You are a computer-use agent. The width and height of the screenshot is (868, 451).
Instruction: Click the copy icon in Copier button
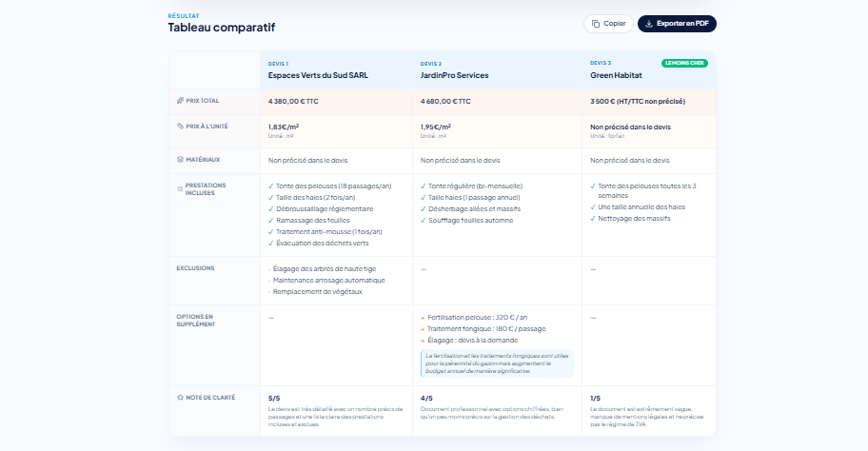pyautogui.click(x=596, y=24)
